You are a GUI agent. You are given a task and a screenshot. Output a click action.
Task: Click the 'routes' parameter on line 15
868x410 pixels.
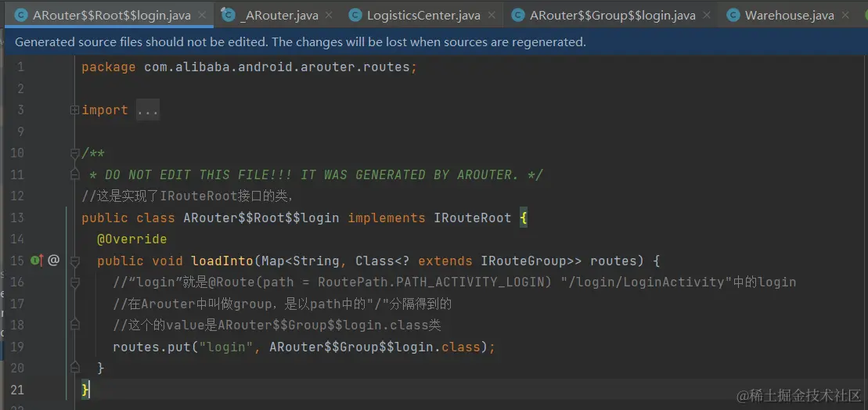[614, 261]
